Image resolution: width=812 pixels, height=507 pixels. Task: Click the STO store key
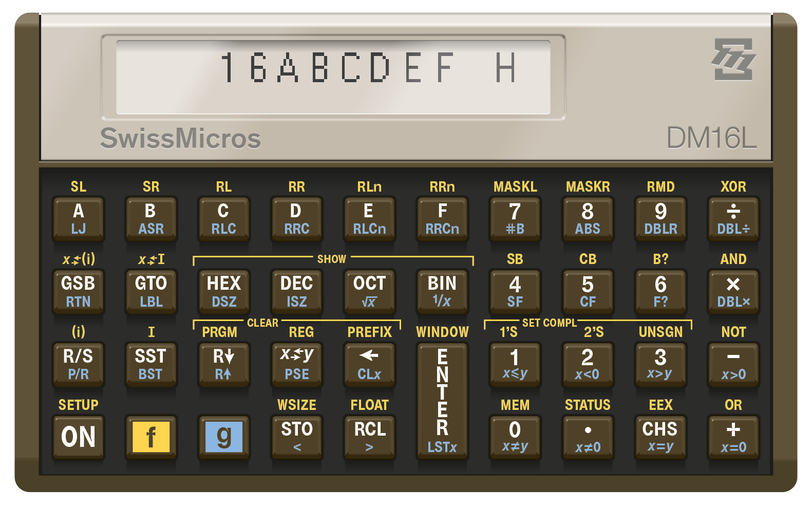297,438
